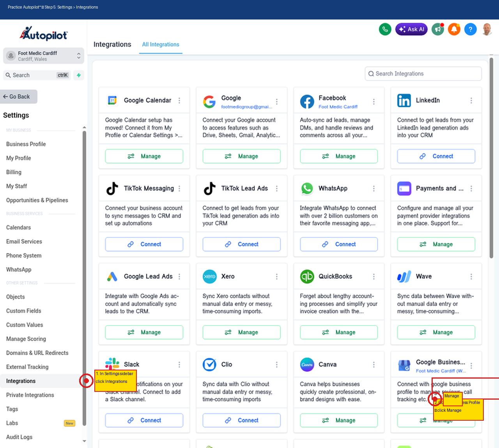
Task: Open LinkedIn card three-dot menu
Action: pos(471,101)
